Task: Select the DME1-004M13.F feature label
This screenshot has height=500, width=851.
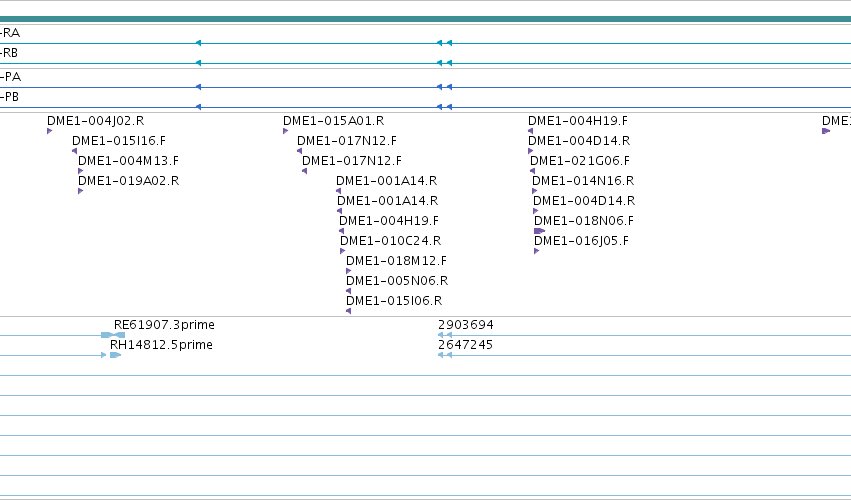Action: coord(128,161)
